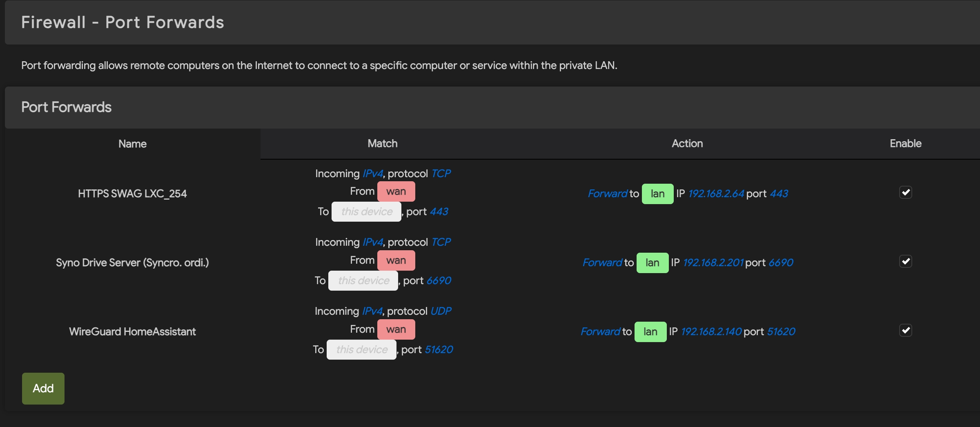Viewport: 980px width, 427px height.
Task: Click 'this device' badge for port 51620
Action: tap(361, 349)
